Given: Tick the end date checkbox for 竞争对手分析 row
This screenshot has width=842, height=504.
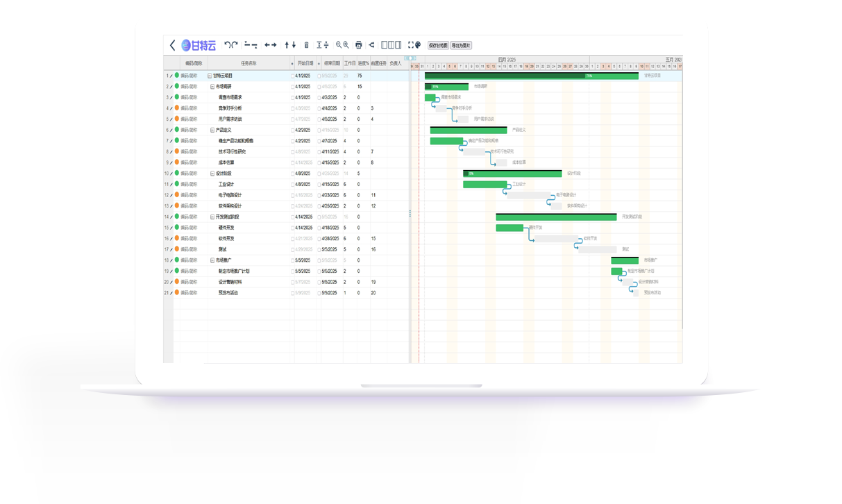Looking at the screenshot, I should click(319, 108).
